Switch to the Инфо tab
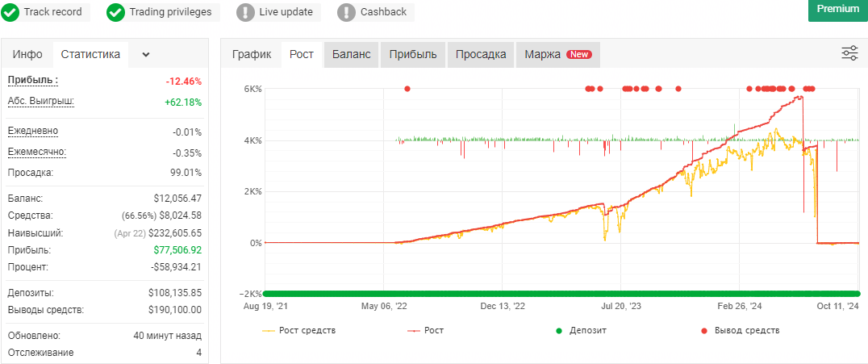868x364 pixels. point(27,54)
